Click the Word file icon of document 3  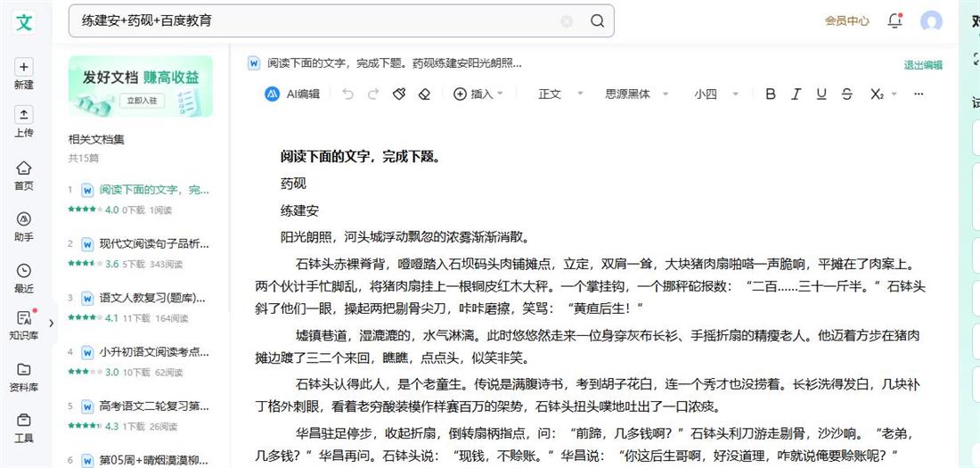(87, 298)
